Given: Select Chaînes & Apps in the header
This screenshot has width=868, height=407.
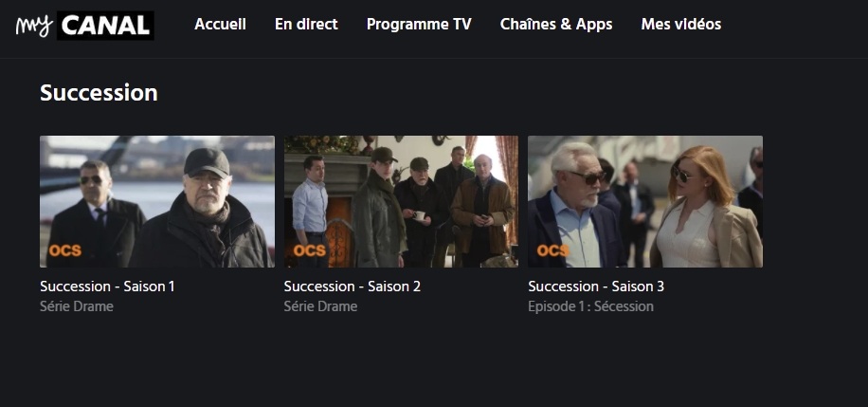Looking at the screenshot, I should (556, 25).
